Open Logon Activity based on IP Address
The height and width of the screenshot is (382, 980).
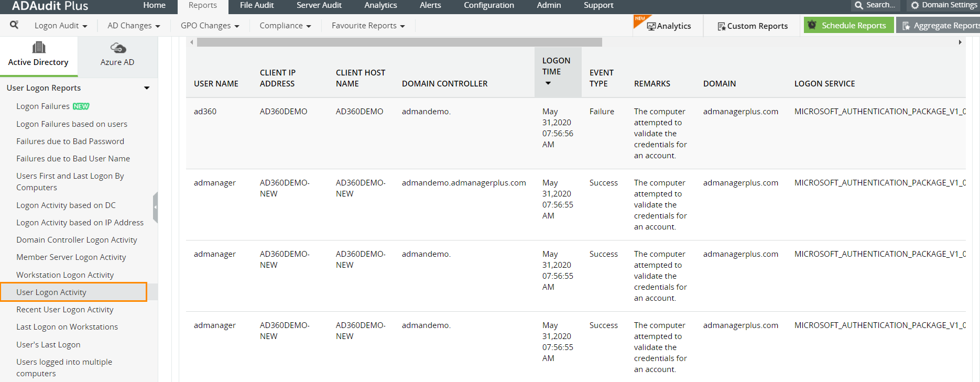pyautogui.click(x=80, y=223)
